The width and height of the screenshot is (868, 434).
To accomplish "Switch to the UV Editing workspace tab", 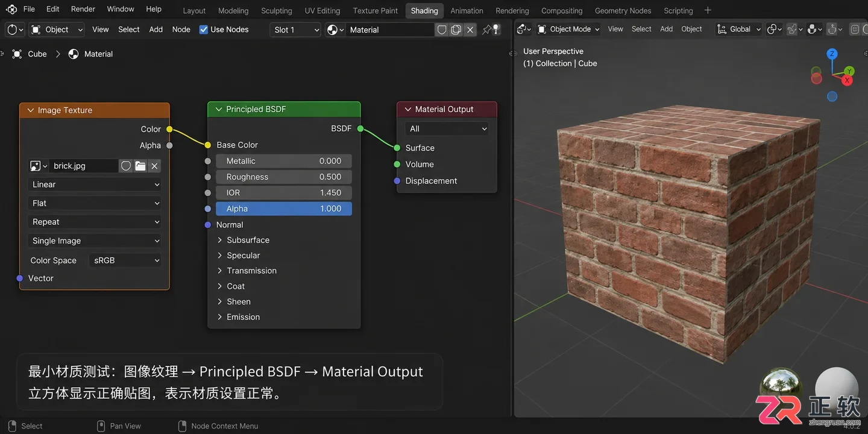I will click(x=322, y=10).
